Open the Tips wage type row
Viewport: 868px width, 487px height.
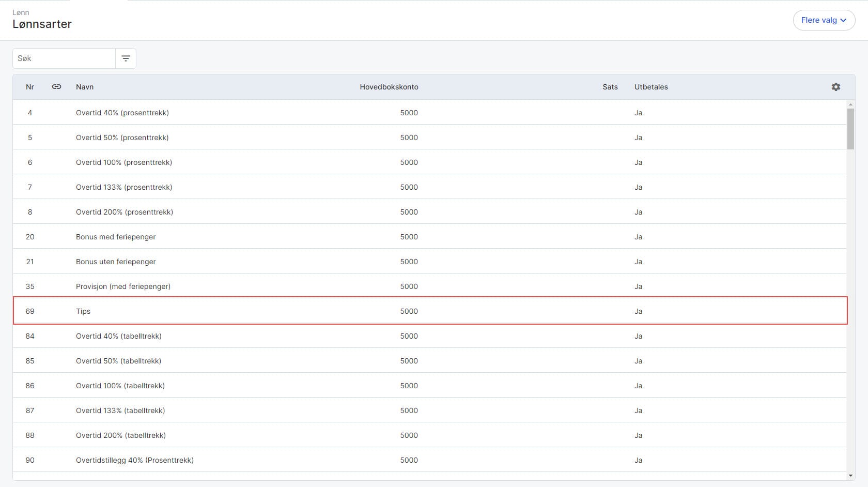pyautogui.click(x=83, y=311)
